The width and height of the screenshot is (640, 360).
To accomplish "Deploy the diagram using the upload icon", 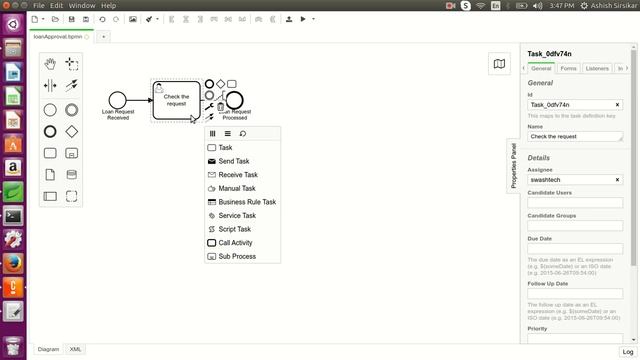I will click(x=289, y=19).
